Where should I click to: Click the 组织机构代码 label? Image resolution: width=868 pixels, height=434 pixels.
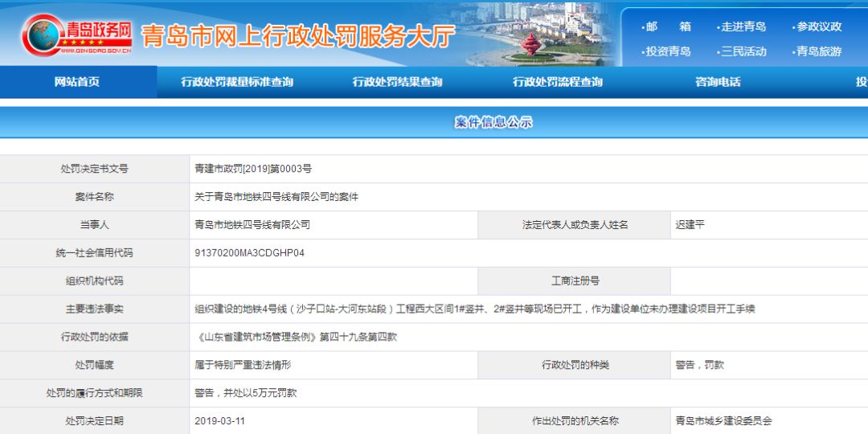click(x=95, y=280)
